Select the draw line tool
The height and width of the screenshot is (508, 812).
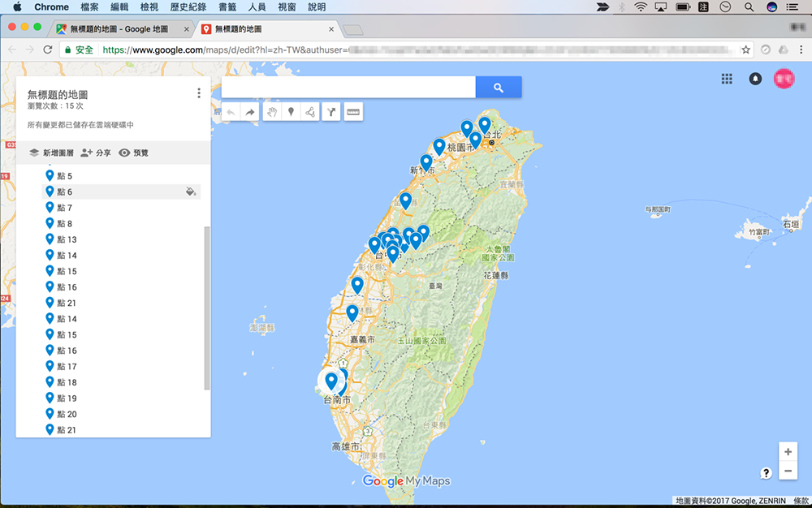[x=309, y=112]
